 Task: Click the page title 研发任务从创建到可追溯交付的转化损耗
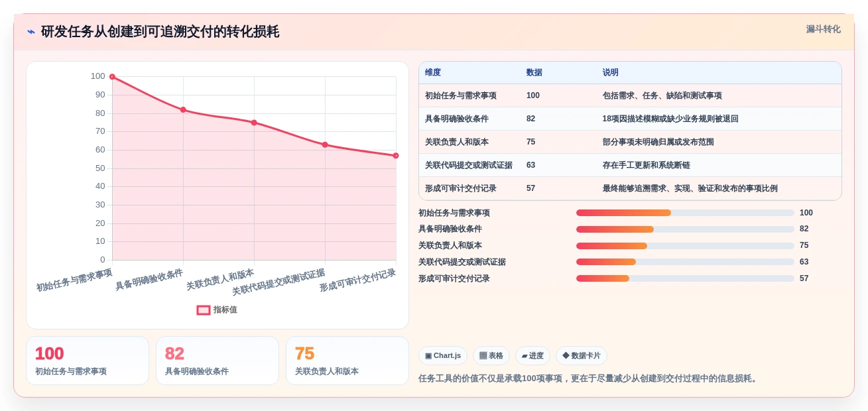point(160,32)
